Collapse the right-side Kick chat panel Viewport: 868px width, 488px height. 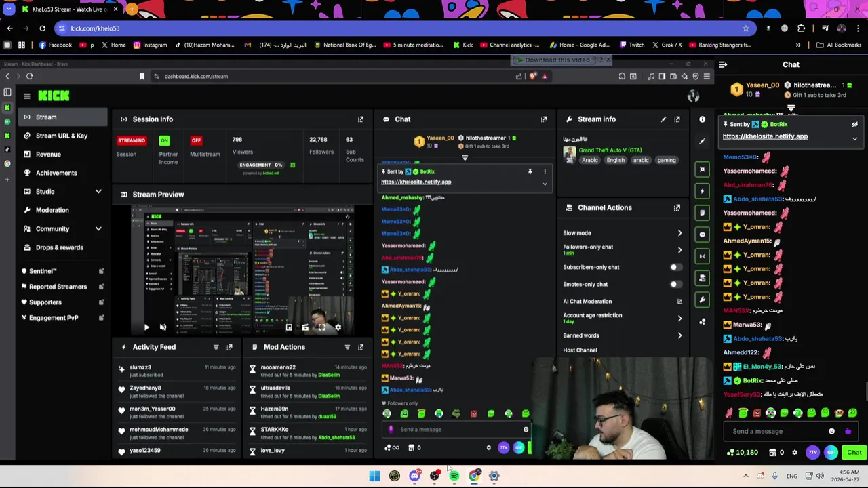pyautogui.click(x=723, y=65)
